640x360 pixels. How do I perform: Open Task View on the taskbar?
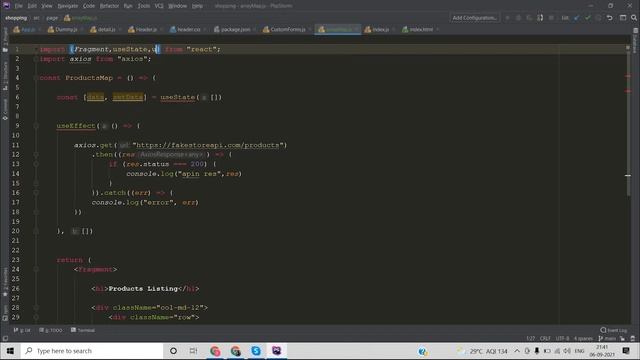point(193,351)
